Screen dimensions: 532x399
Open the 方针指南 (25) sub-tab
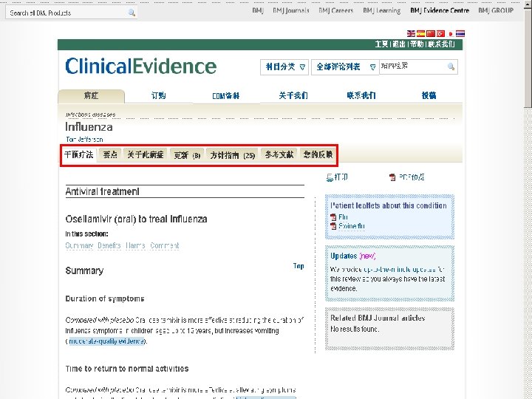tap(233, 155)
